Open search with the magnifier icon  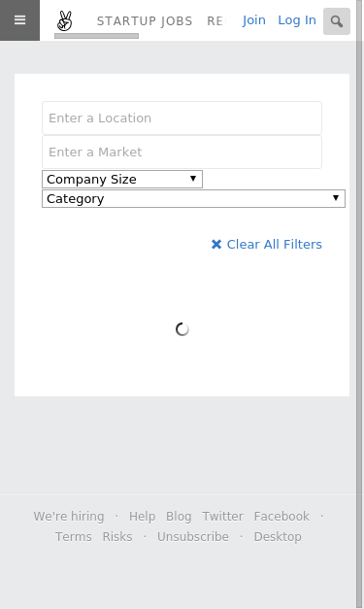(x=337, y=21)
